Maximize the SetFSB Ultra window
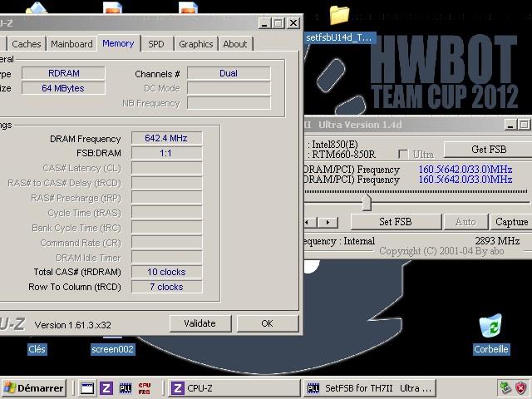This screenshot has height=399, width=532. (524, 125)
